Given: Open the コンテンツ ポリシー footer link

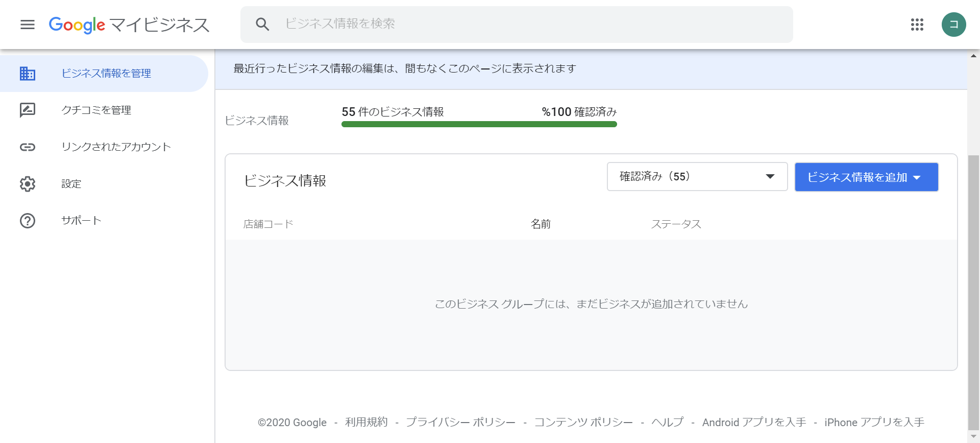Looking at the screenshot, I should (x=583, y=422).
